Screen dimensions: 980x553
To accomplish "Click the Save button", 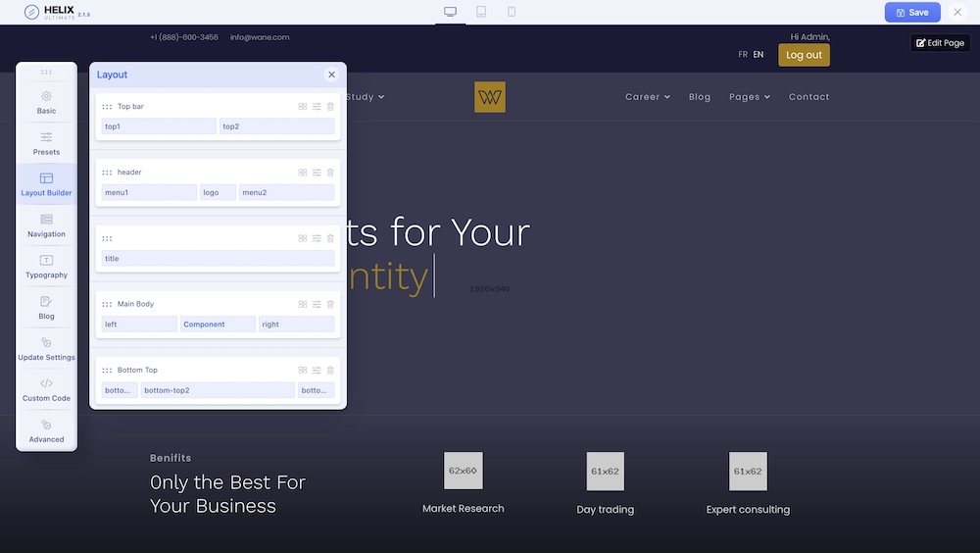I will [912, 12].
